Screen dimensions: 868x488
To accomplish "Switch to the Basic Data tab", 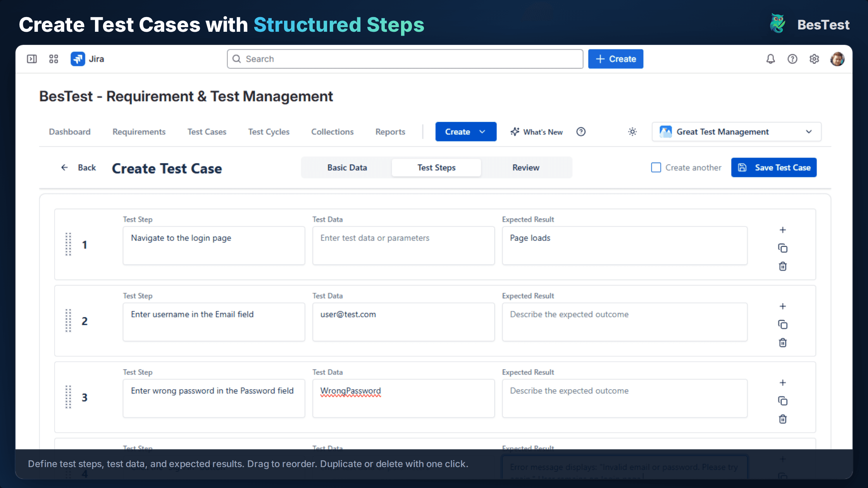I will coord(347,167).
